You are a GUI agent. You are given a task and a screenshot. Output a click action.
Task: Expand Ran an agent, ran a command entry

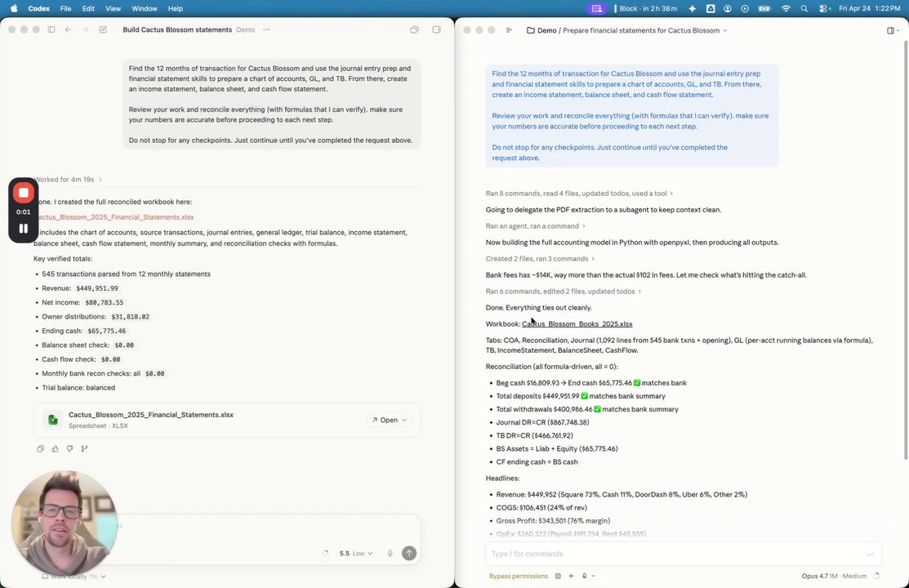pyautogui.click(x=535, y=226)
